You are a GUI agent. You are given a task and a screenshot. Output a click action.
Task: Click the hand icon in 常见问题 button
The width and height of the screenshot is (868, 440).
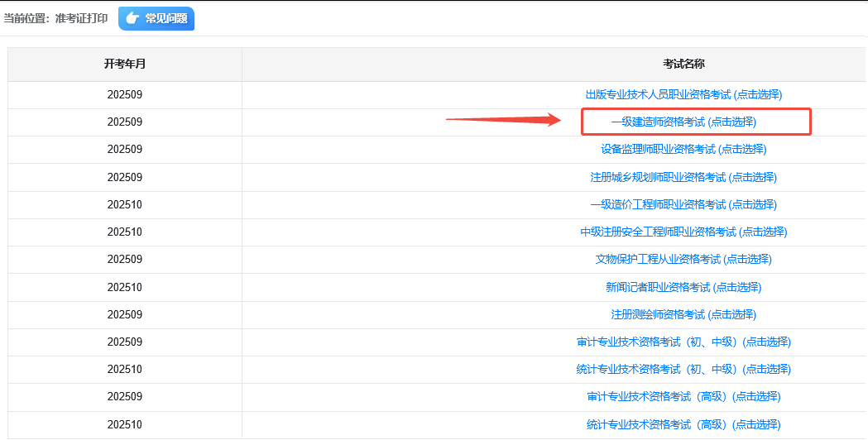132,18
